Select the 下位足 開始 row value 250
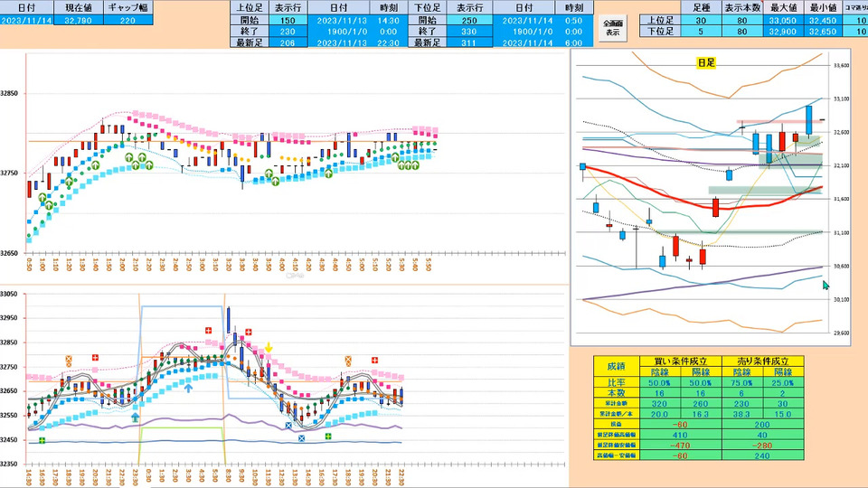Viewport: 868px width, 488px height. coord(469,21)
